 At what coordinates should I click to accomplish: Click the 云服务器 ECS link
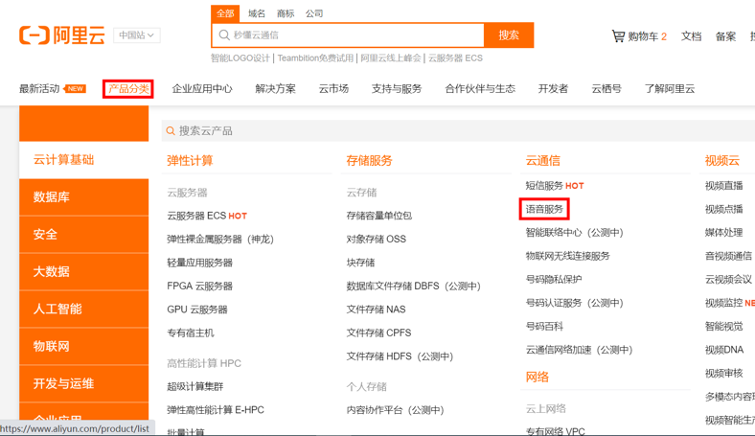(x=196, y=215)
